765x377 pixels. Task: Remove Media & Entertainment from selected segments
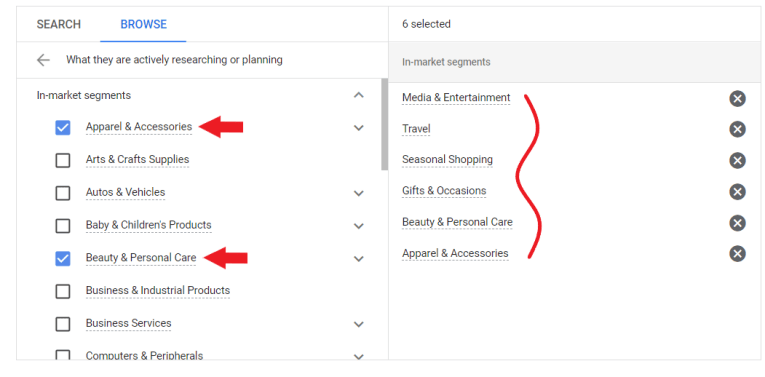click(x=737, y=99)
